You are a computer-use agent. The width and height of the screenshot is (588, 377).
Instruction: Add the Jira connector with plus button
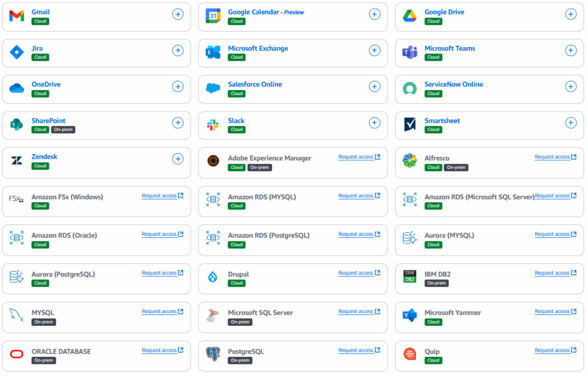[178, 51]
